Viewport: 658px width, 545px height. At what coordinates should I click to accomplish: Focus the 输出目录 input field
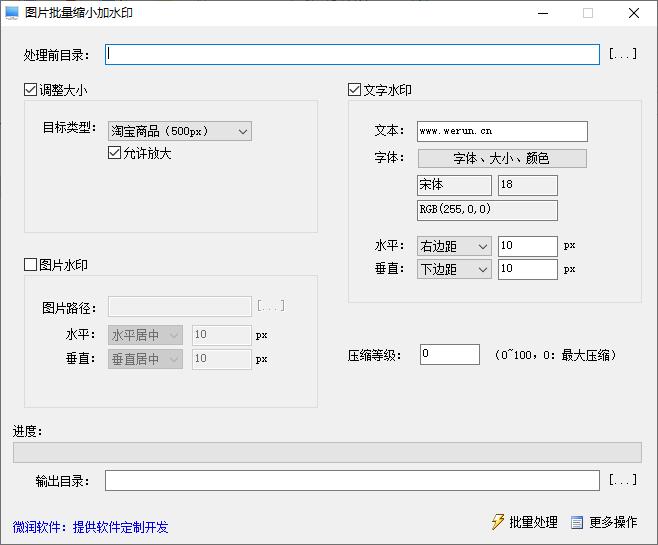352,480
